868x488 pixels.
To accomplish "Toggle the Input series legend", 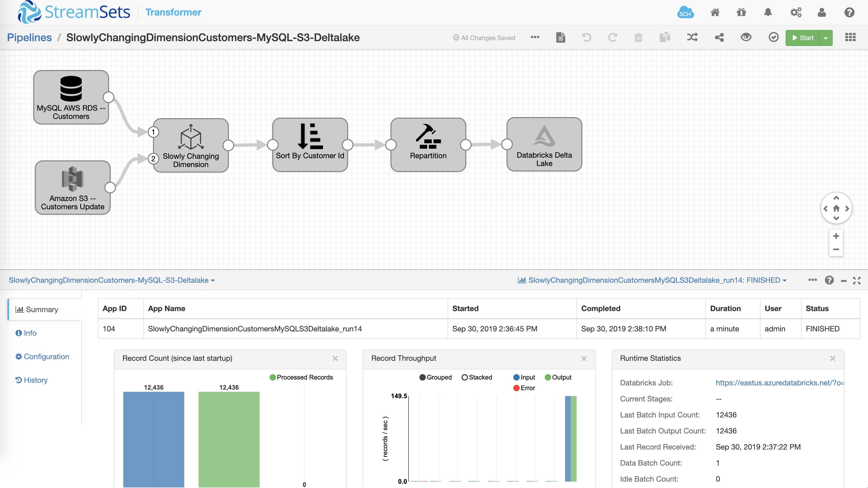I will coord(524,377).
